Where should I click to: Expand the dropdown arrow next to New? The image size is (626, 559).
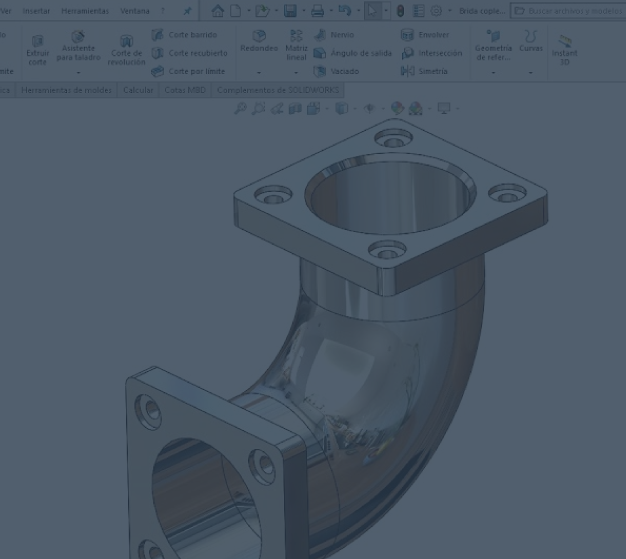click(x=249, y=11)
